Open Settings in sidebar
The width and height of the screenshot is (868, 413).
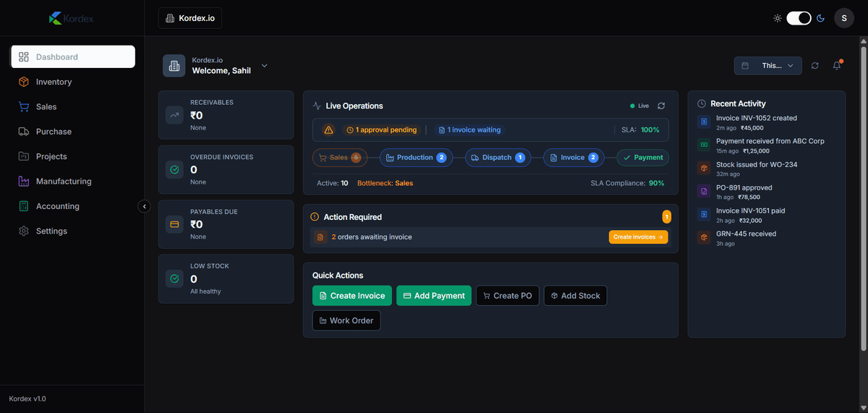coord(73,231)
